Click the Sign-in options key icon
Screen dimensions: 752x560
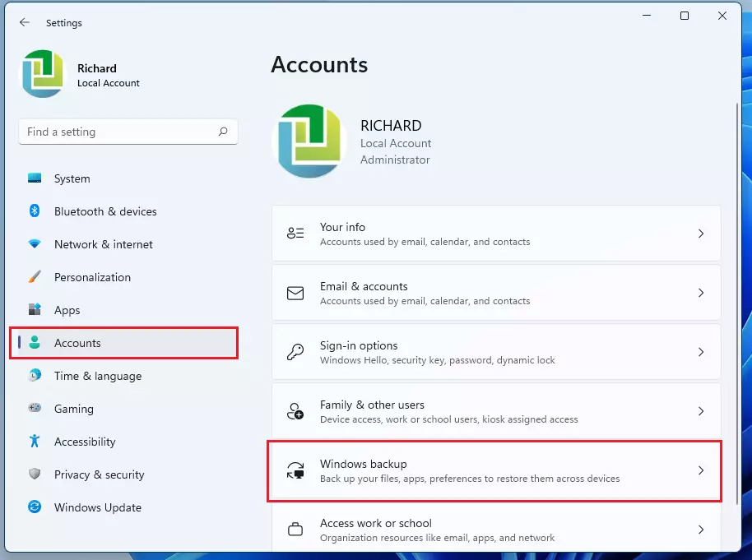(295, 352)
